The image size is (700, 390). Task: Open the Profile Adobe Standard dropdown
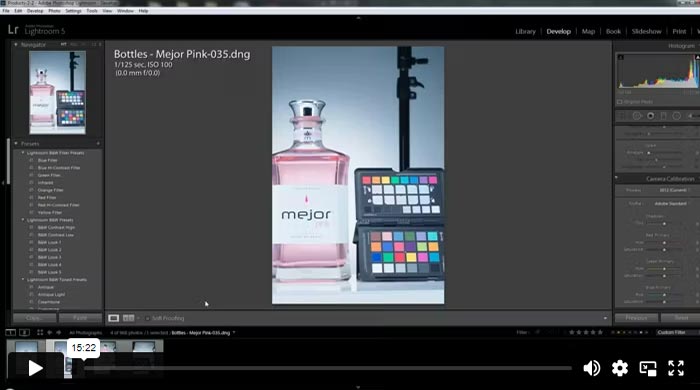point(671,203)
